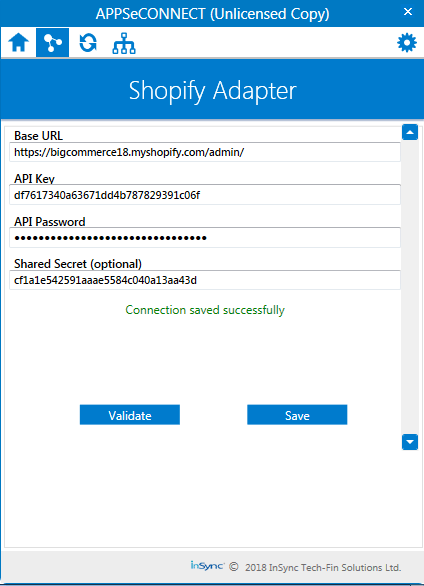
Task: Open the sync refresh arrows icon
Action: click(x=88, y=43)
